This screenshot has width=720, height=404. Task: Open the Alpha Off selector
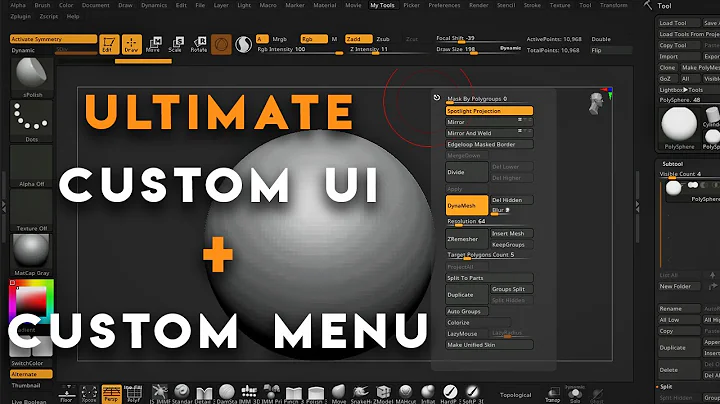(x=31, y=166)
